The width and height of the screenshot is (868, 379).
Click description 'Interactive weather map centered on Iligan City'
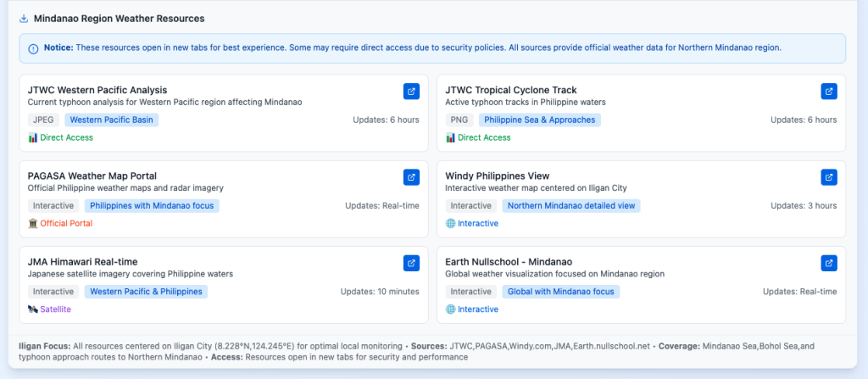pyautogui.click(x=537, y=188)
